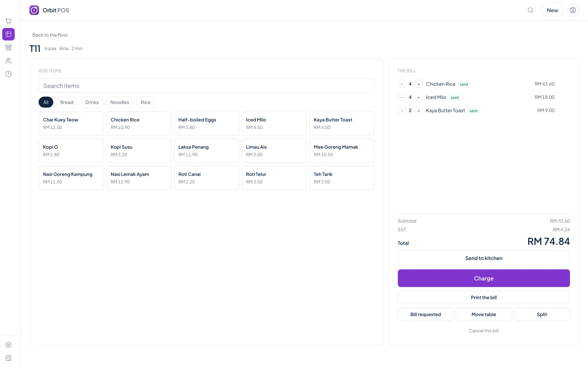Image resolution: width=588 pixels, height=368 pixels.
Task: Click the New button in header
Action: [x=552, y=10]
